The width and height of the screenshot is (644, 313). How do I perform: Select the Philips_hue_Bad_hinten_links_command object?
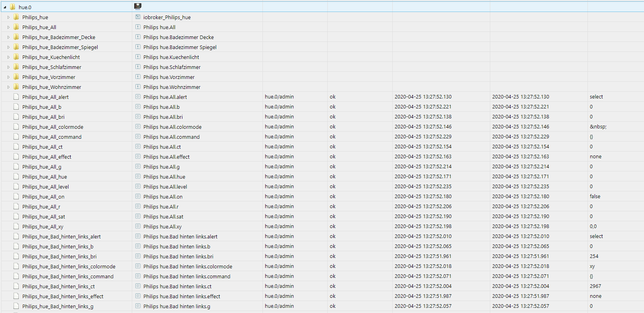point(68,276)
